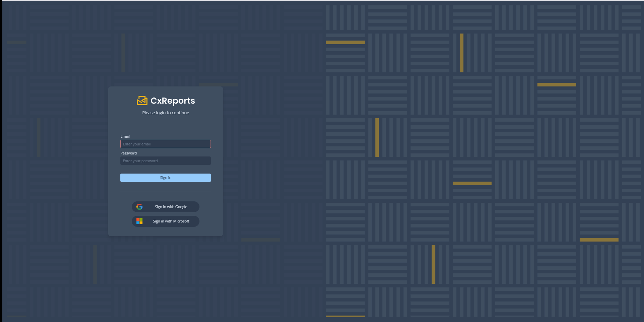Choose Sign in with Google
Viewport: 644px width, 322px height.
pos(166,207)
